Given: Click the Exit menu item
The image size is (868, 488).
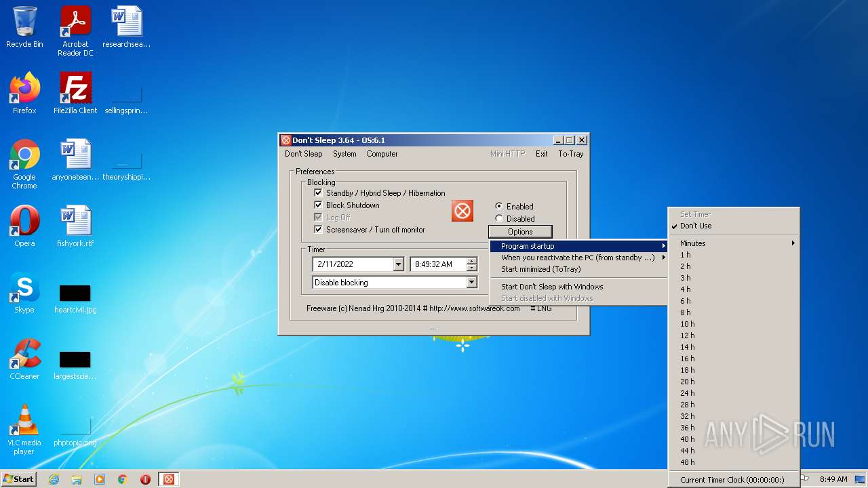Looking at the screenshot, I should click(541, 154).
